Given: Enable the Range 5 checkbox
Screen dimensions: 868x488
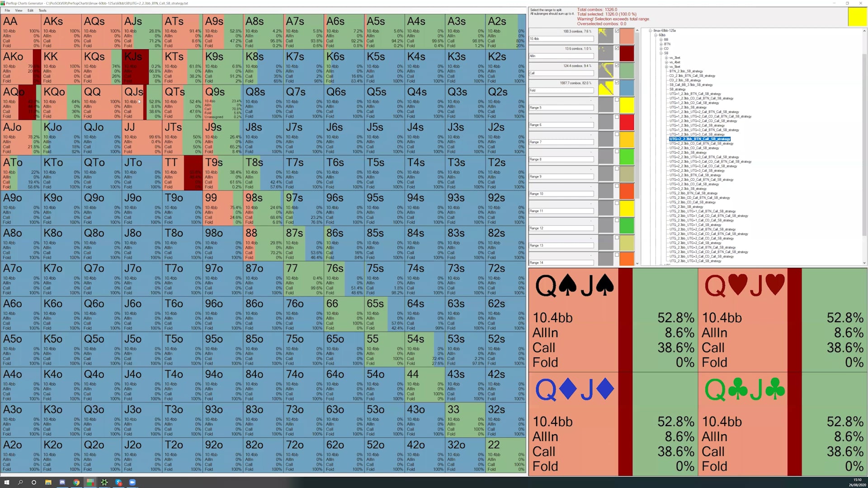Looking at the screenshot, I should [x=617, y=100].
